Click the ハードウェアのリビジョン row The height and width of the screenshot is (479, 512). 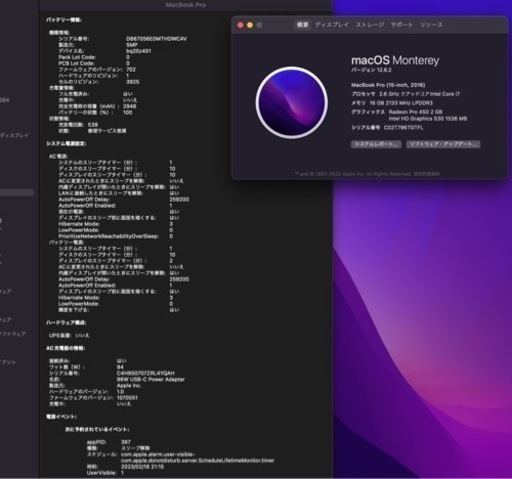tap(94, 76)
